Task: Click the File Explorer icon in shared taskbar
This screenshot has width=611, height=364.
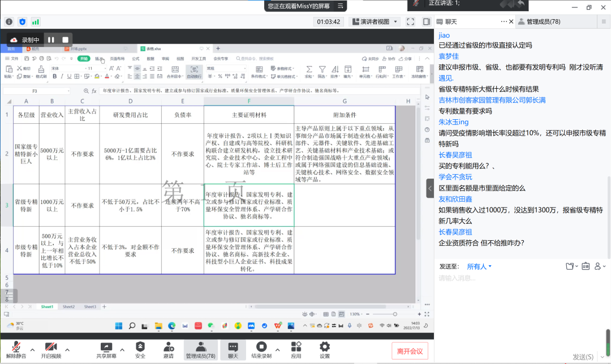Action: [158, 326]
